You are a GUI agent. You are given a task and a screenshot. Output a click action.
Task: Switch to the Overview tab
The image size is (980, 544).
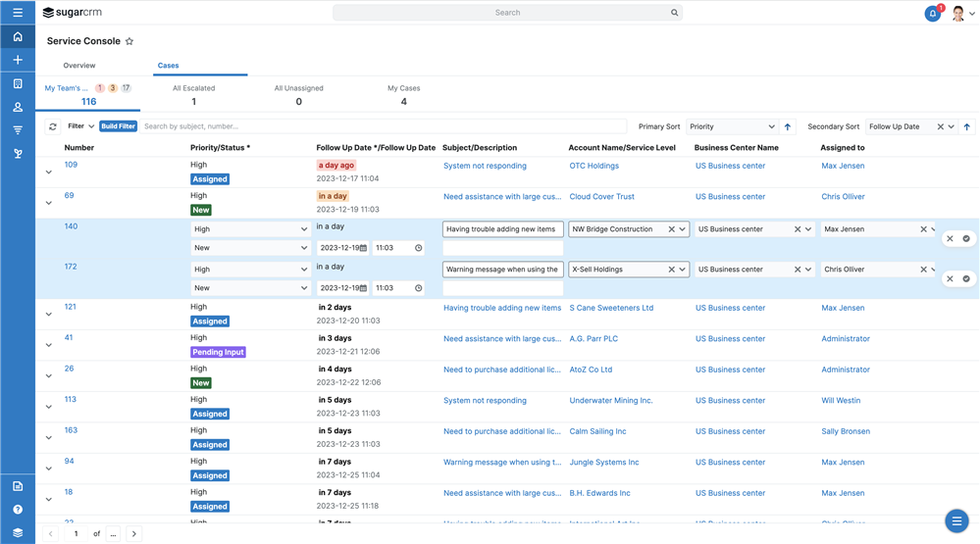point(79,66)
